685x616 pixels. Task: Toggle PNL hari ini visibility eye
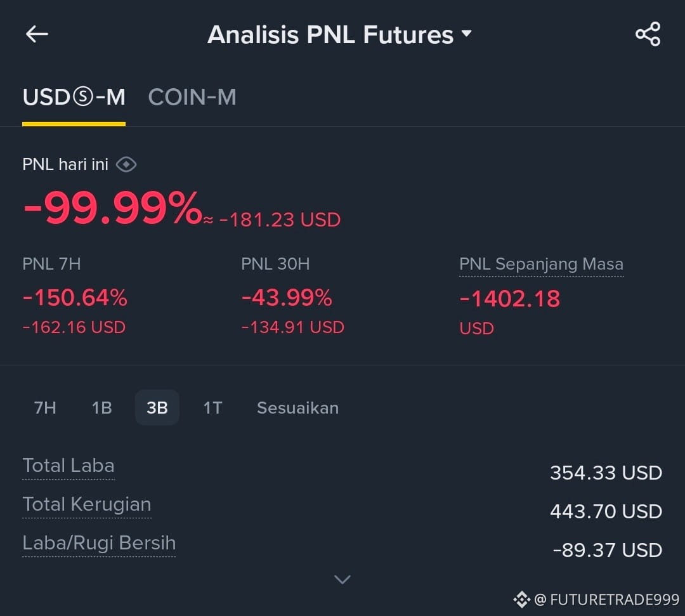[126, 165]
